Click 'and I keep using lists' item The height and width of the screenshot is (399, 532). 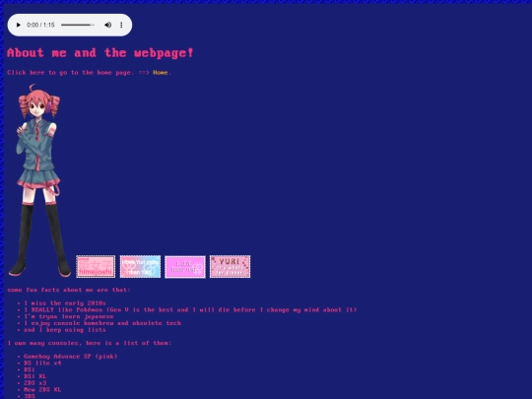click(x=65, y=329)
